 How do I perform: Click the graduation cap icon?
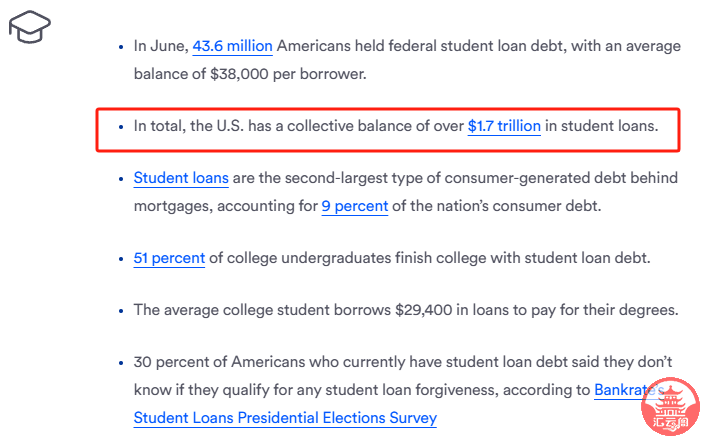click(30, 27)
